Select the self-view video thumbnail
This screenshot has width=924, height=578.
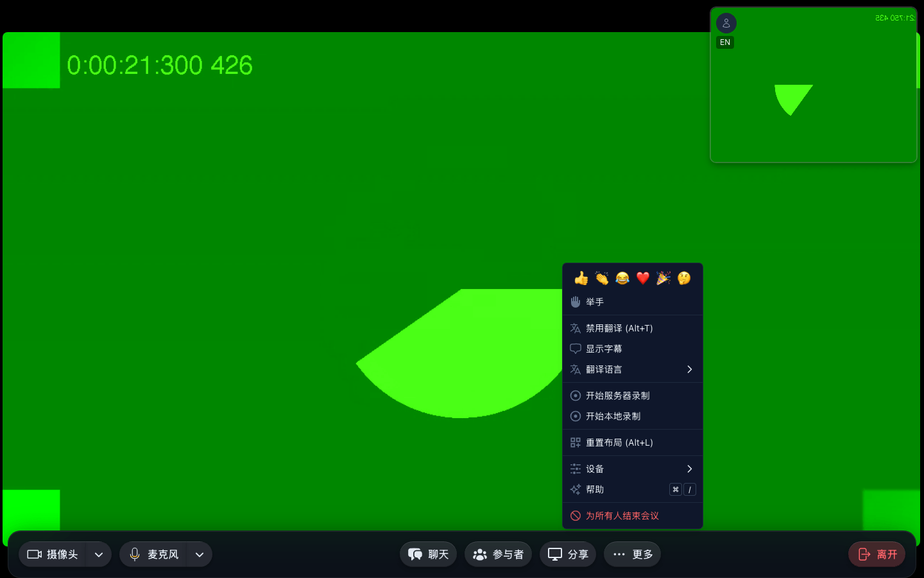[814, 85]
